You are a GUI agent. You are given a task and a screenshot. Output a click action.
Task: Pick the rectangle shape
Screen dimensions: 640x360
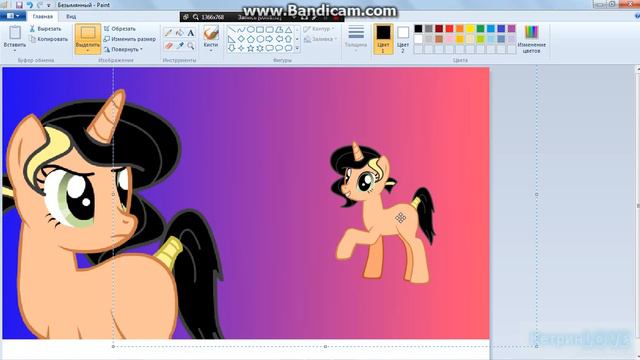260,30
